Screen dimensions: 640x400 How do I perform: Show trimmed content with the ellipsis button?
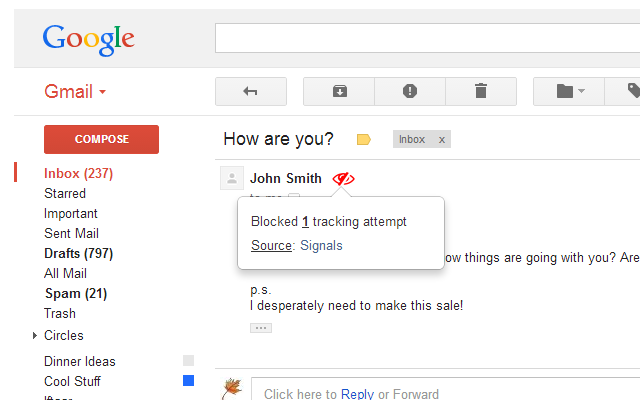click(x=261, y=328)
